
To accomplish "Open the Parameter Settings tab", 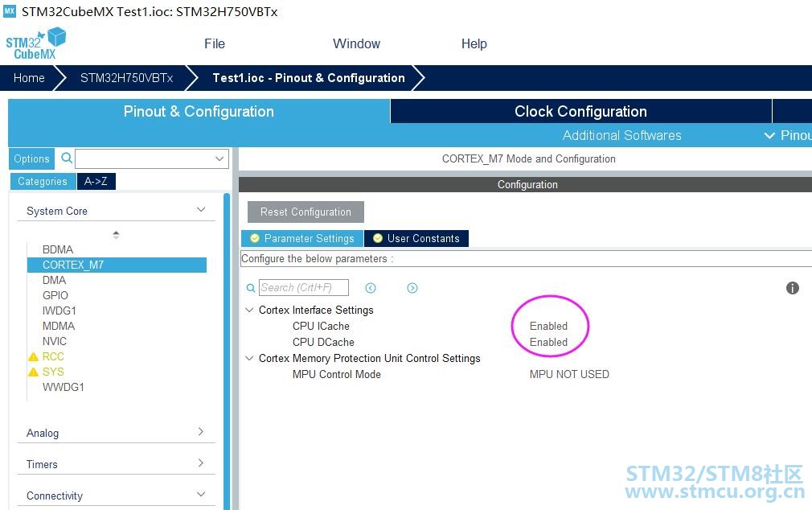I will tap(302, 238).
